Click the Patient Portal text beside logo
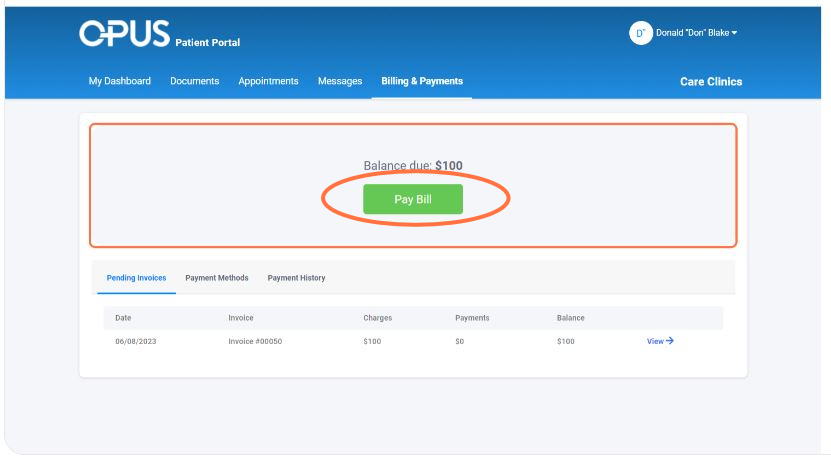 [x=207, y=42]
